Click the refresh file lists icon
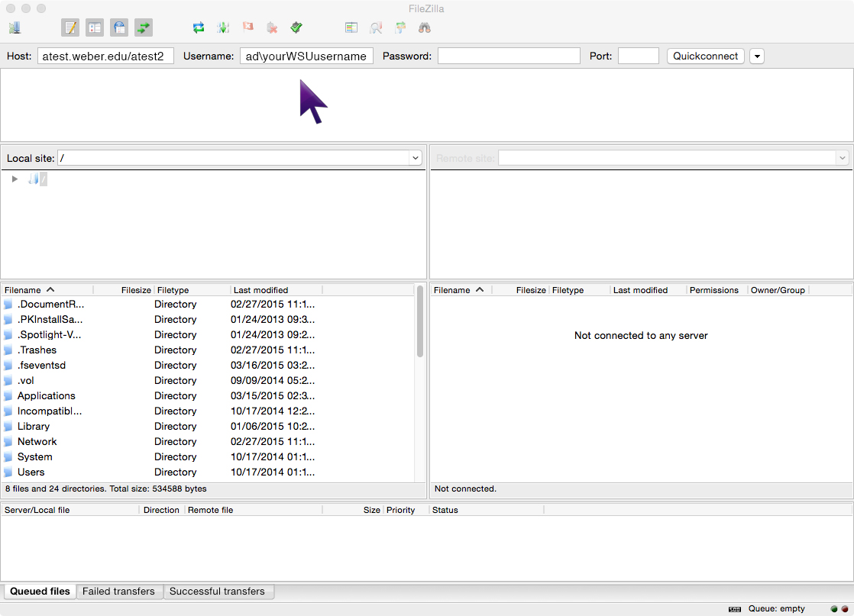 click(x=199, y=27)
